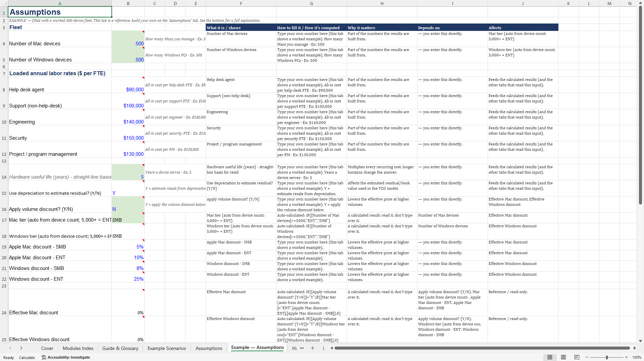The height and width of the screenshot is (361, 644).
Task: Select Windows discount - SMB value 8%
Action: tap(128, 266)
